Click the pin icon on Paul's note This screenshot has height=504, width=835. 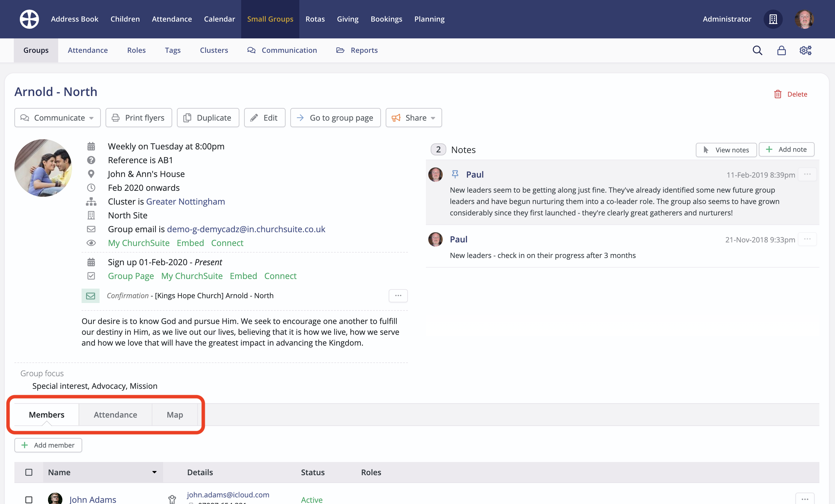(x=455, y=174)
